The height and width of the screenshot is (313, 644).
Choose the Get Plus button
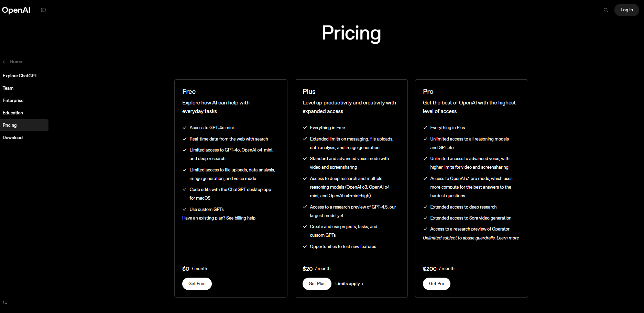coord(317,284)
